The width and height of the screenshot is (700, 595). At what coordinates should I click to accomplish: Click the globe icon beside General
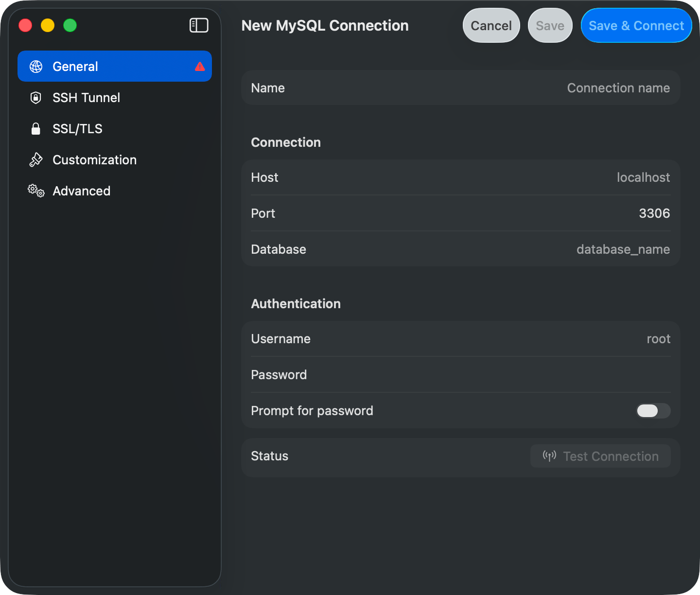(36, 67)
